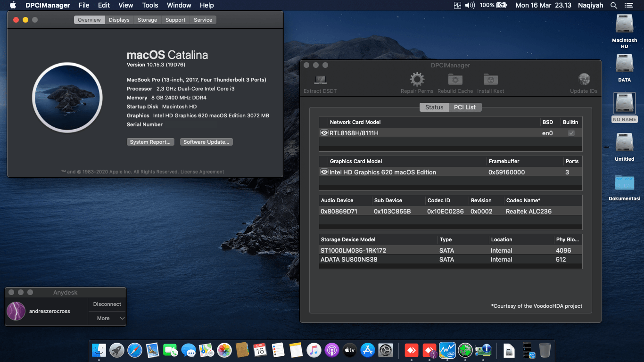
Task: Toggle the eye icon beside RTL8168H/8111H
Action: (324, 133)
